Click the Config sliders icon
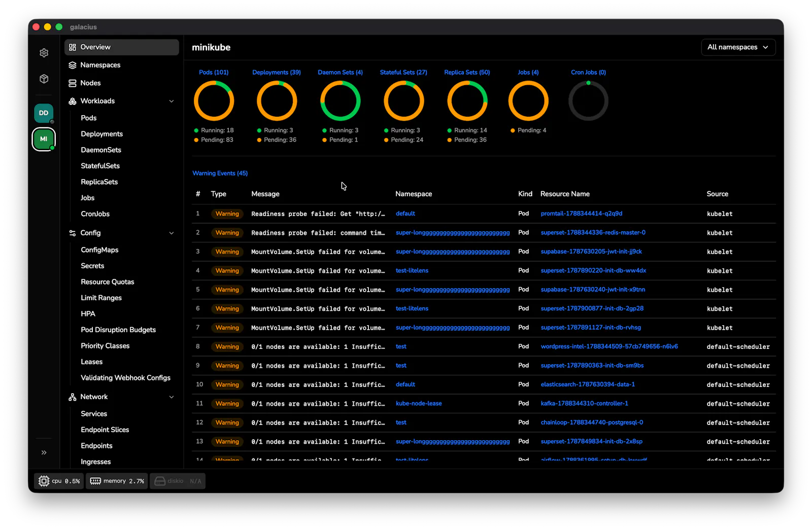812x530 pixels. (x=73, y=233)
